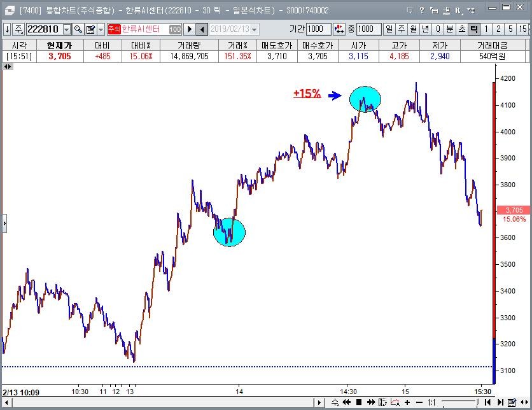Click the zoom in plus icon
The image size is (532, 410).
point(407,402)
